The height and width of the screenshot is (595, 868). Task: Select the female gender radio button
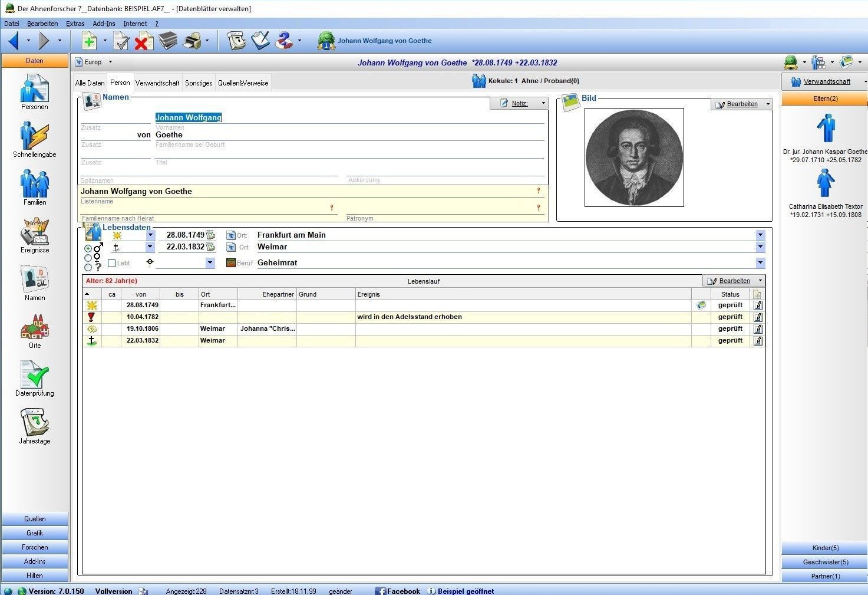pos(88,258)
